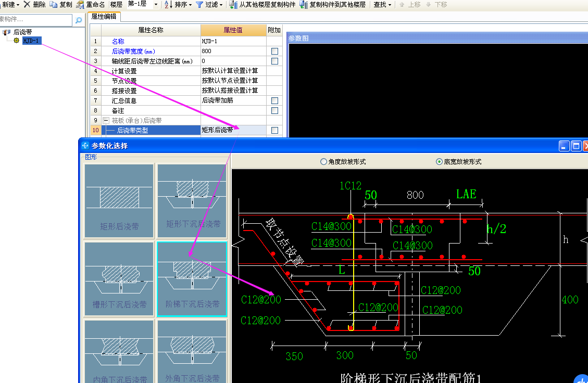Viewport: 588px width, 383px height.
Task: Select the 后浇带 tree root node
Action: click(x=22, y=32)
